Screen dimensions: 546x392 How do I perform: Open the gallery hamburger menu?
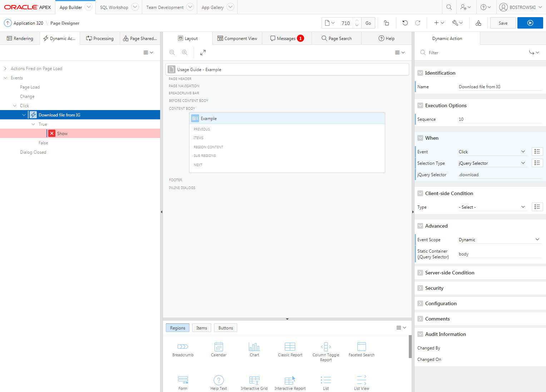401,328
